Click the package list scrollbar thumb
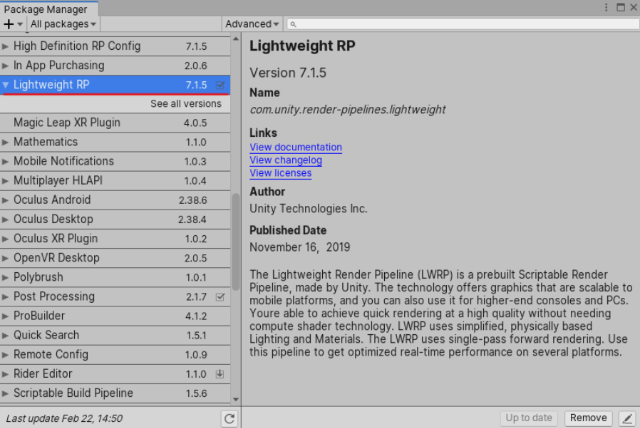 236,242
